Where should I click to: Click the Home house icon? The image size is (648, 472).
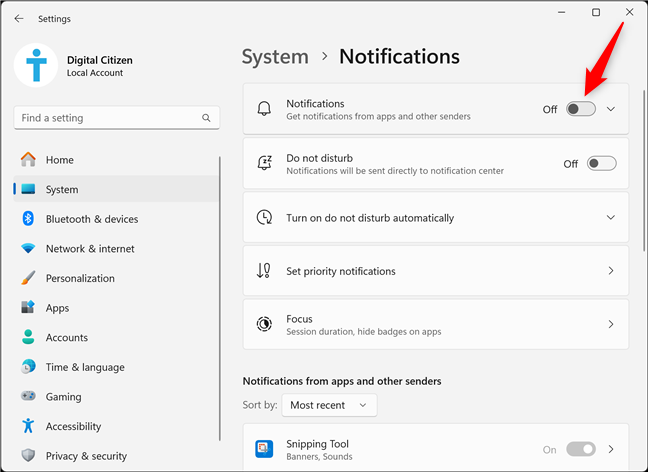tap(28, 160)
